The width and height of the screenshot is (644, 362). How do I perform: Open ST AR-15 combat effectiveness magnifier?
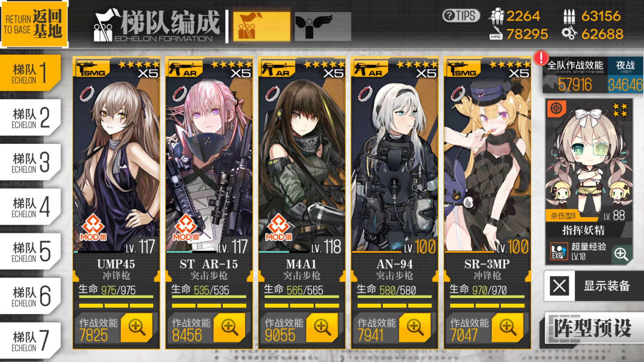tap(229, 327)
